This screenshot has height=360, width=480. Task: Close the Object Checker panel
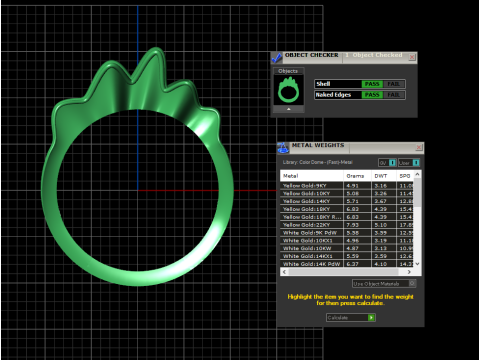[x=412, y=57]
